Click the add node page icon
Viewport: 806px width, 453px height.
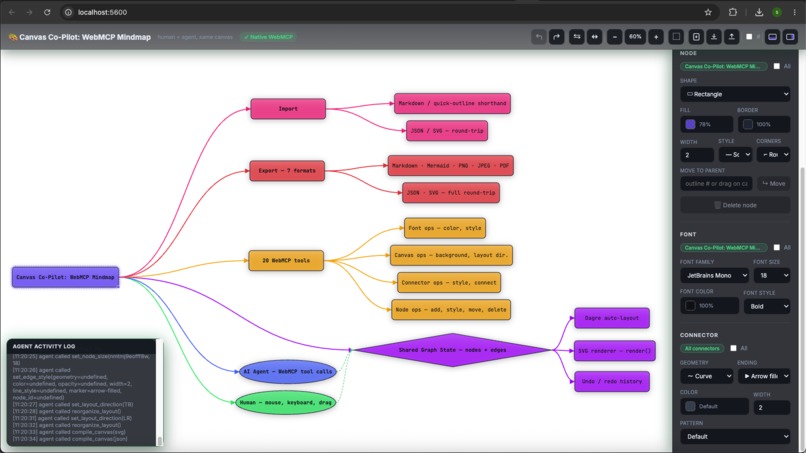point(696,37)
